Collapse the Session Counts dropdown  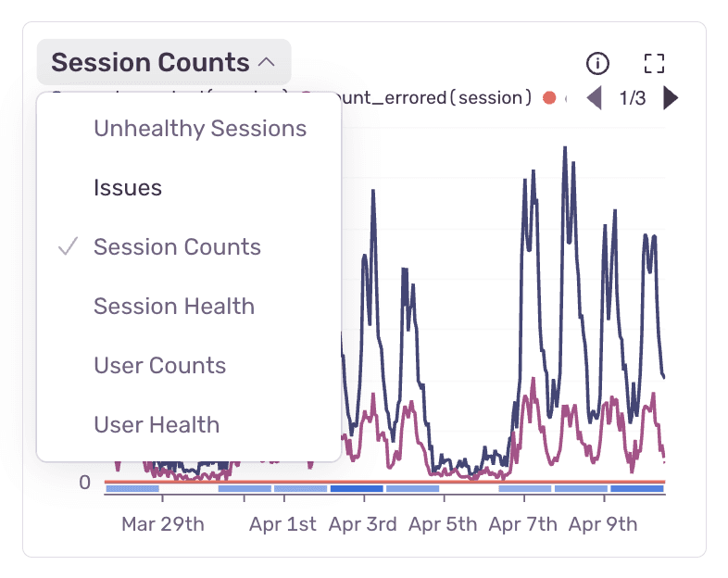[164, 63]
